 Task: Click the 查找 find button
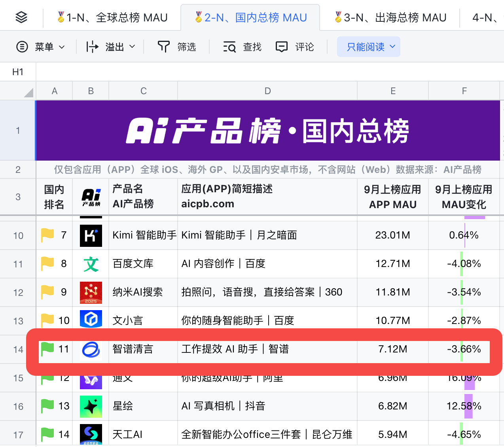242,47
